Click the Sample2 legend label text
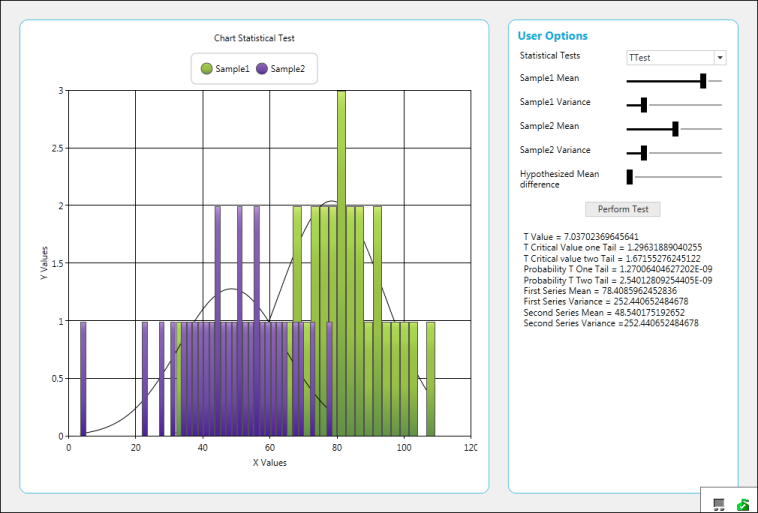The image size is (758, 513). coord(287,68)
